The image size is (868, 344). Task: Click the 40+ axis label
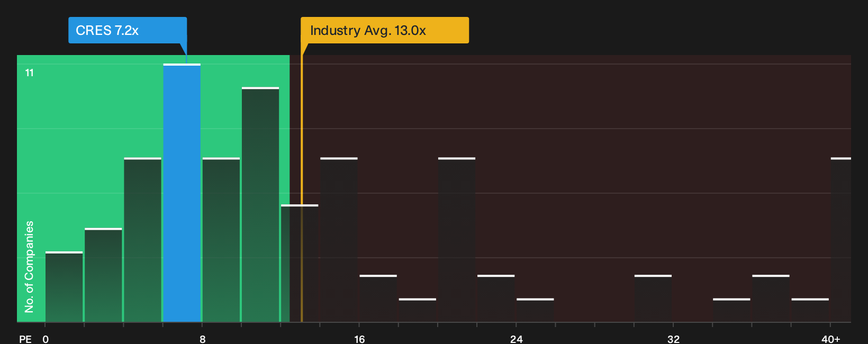(x=830, y=339)
